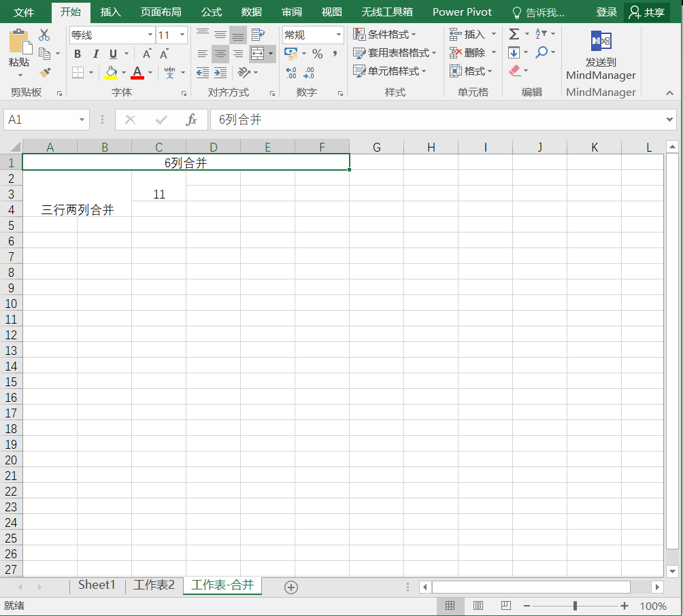Toggle wrap text alignment option
683x616 pixels.
258,34
